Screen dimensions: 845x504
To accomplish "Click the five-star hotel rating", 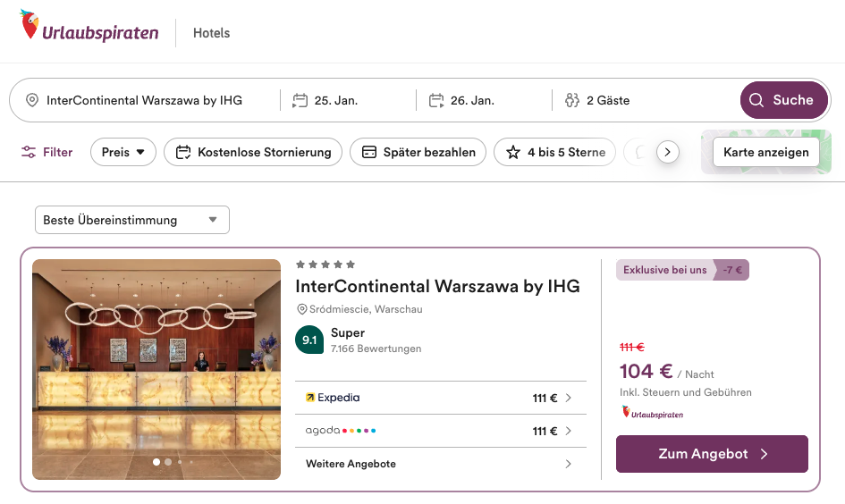I will coord(325,265).
